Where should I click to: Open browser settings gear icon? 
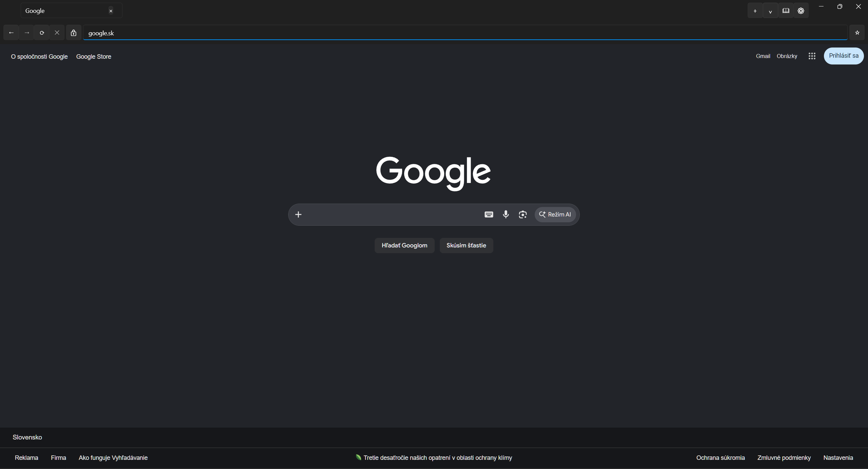[801, 11]
